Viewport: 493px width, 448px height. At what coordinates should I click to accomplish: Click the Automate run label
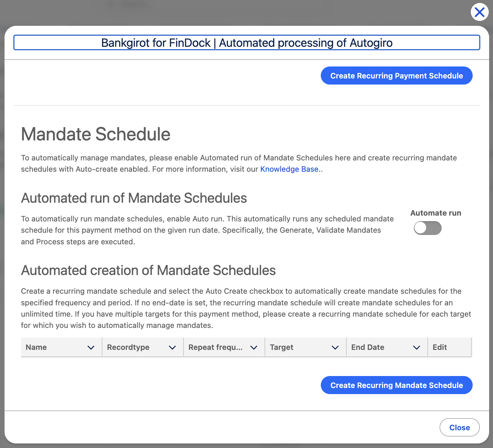435,213
